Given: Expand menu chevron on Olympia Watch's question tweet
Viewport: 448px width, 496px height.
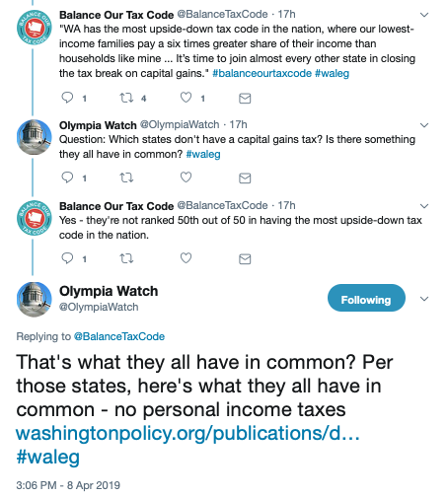Looking at the screenshot, I should point(424,125).
